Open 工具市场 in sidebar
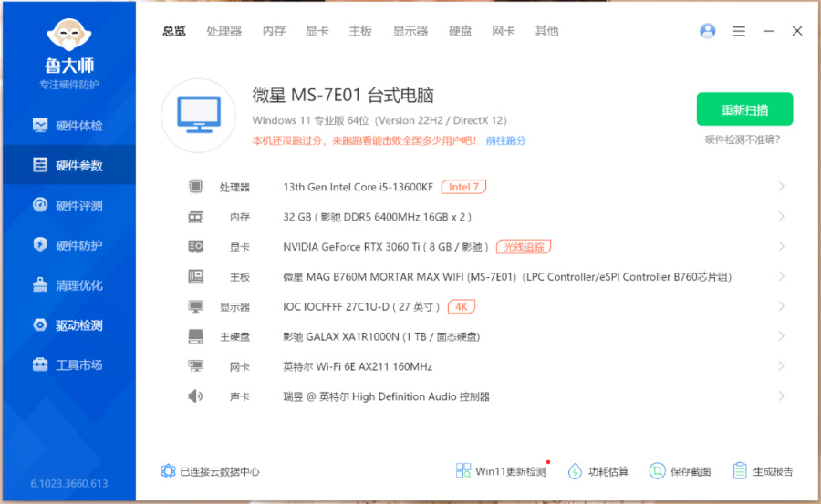Viewport: 821px width, 504px height. (68, 365)
